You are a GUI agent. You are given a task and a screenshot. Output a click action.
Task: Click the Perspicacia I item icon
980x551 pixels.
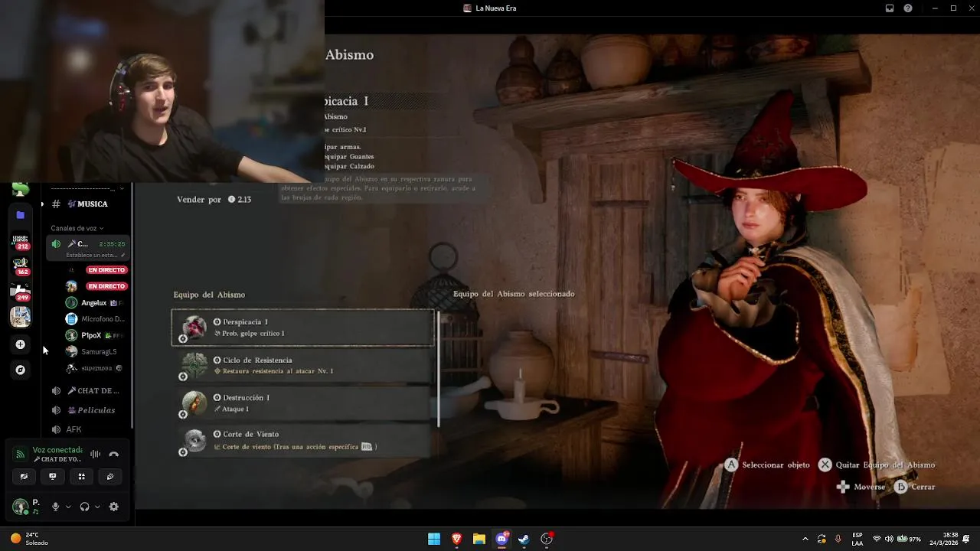pyautogui.click(x=194, y=328)
